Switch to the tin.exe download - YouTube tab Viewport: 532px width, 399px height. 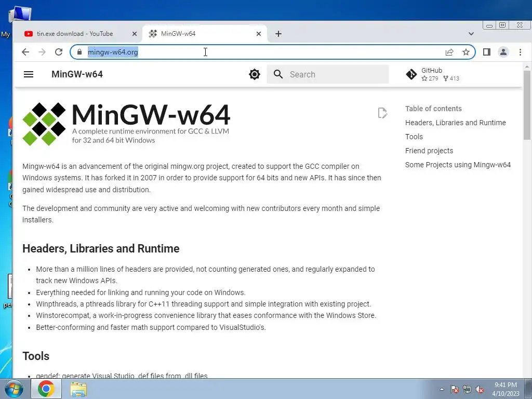75,34
